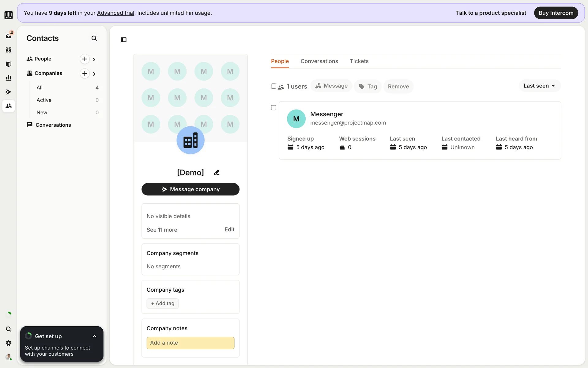Screen dimensions: 588x368
Task: Open Reports bar chart icon in sidebar
Action: coord(9,78)
